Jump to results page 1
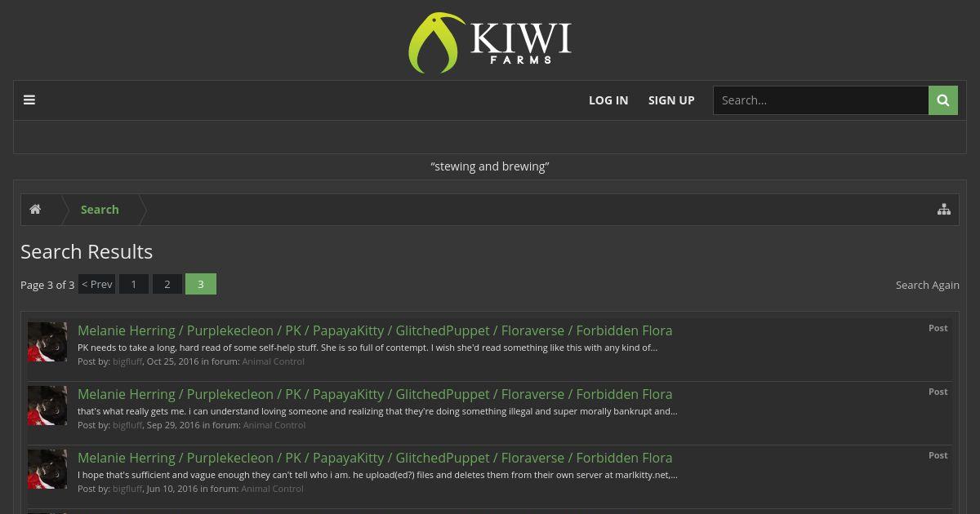Image resolution: width=980 pixels, height=514 pixels. click(x=134, y=284)
